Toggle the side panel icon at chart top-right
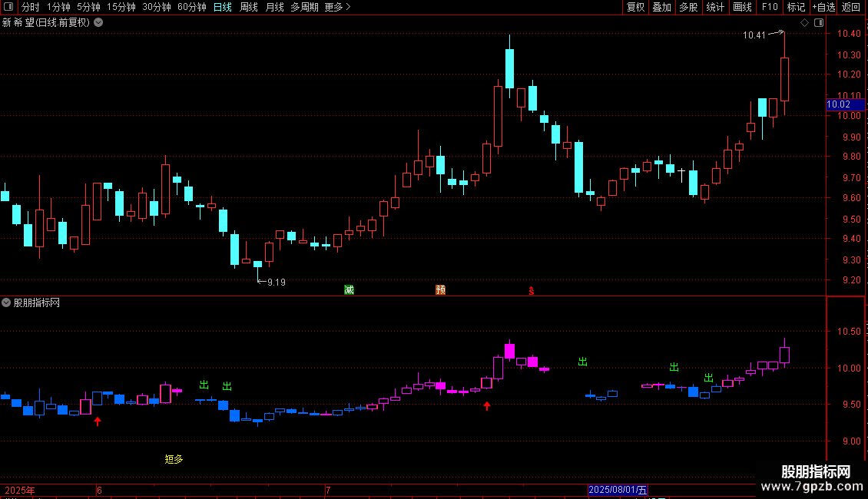Screen dimensions: 868x499 click(x=819, y=23)
